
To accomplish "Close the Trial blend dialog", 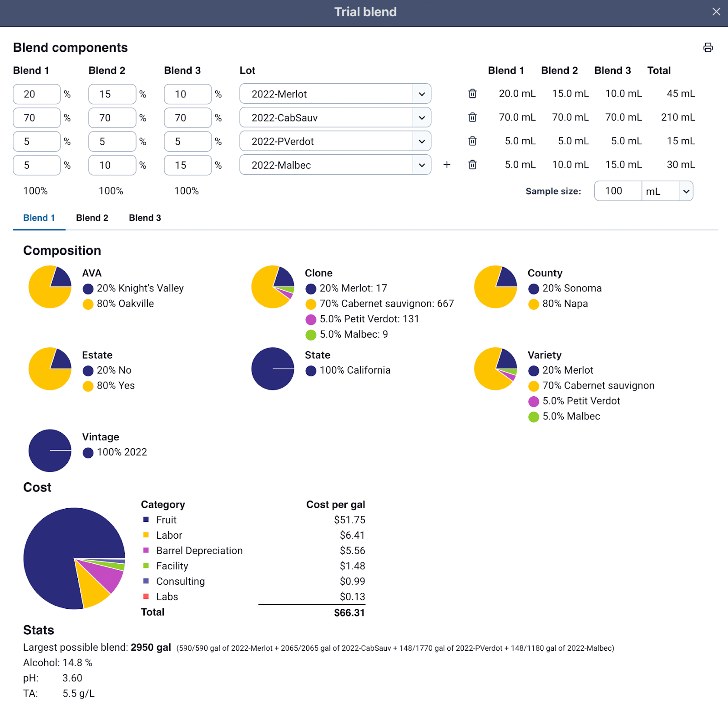I will pyautogui.click(x=716, y=12).
